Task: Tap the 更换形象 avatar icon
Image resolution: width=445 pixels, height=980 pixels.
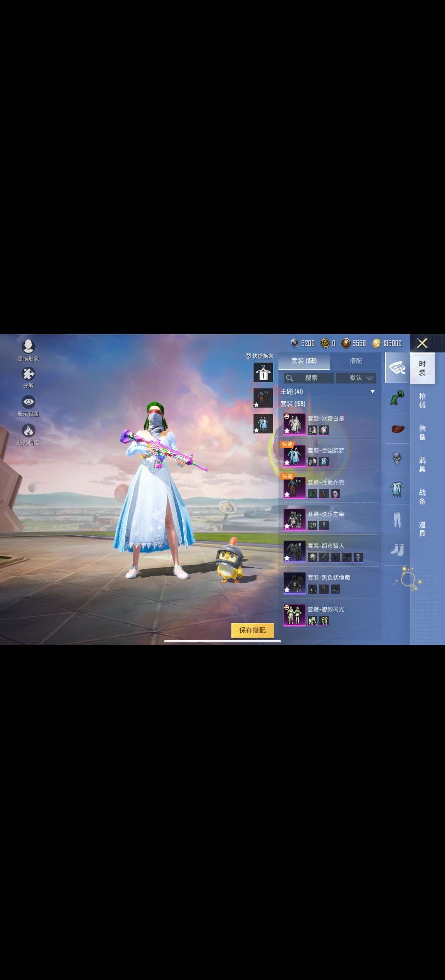Action: [x=28, y=346]
